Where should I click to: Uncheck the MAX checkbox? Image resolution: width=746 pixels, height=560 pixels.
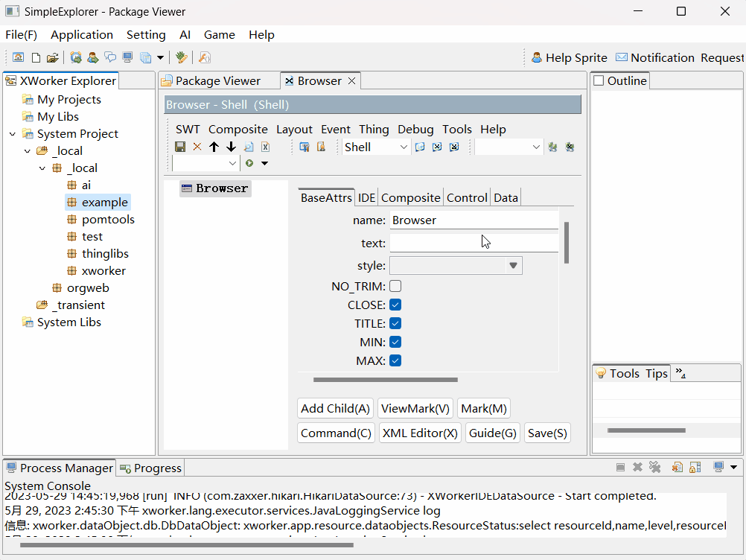click(395, 360)
